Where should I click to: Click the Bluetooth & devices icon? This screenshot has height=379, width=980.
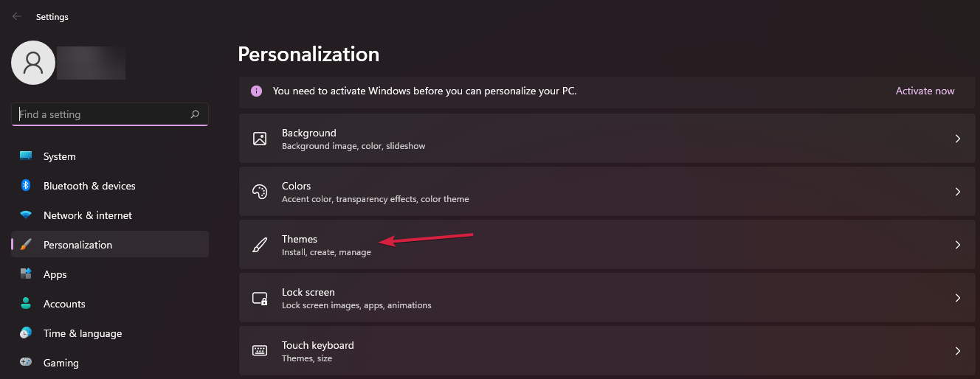tap(26, 186)
